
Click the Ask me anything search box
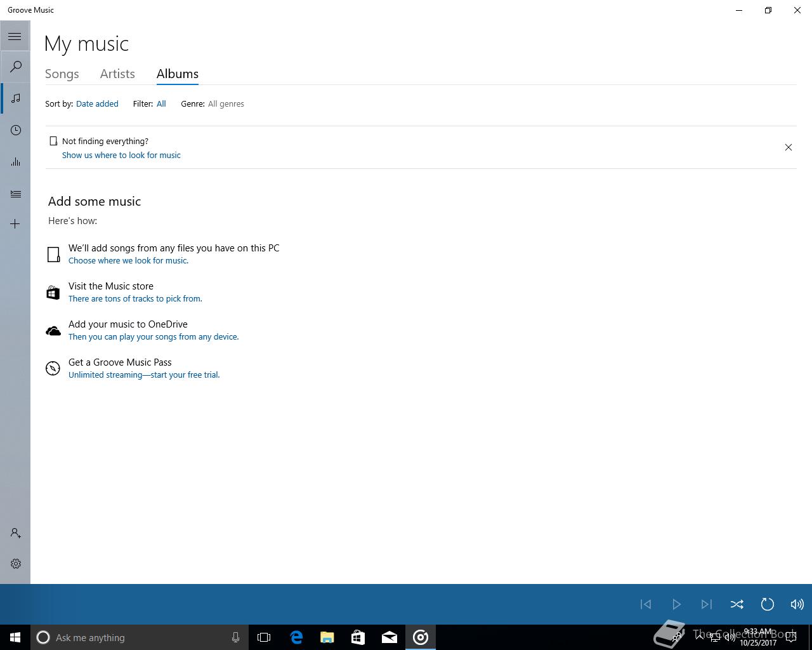(140, 637)
